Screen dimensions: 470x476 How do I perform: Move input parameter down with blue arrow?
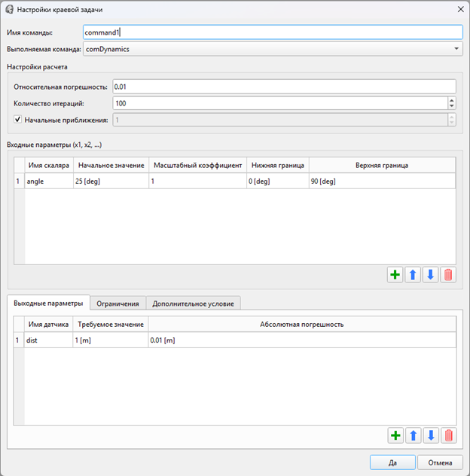tap(431, 275)
